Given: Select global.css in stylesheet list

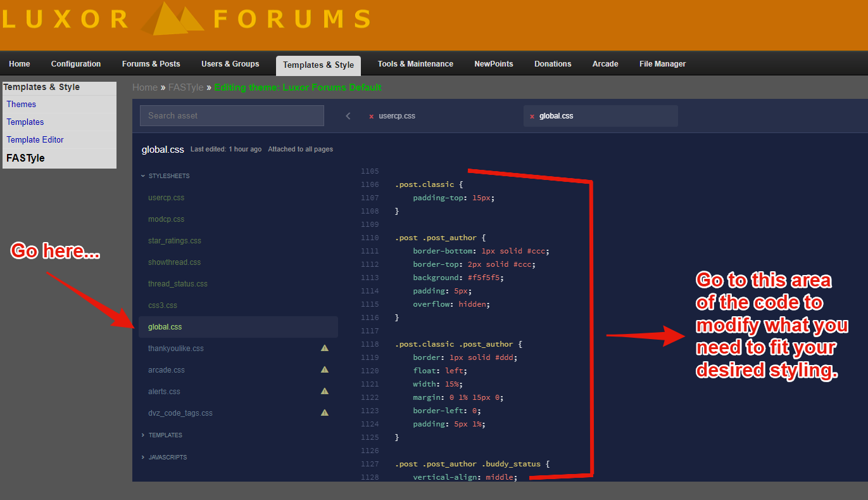Looking at the screenshot, I should [238, 327].
